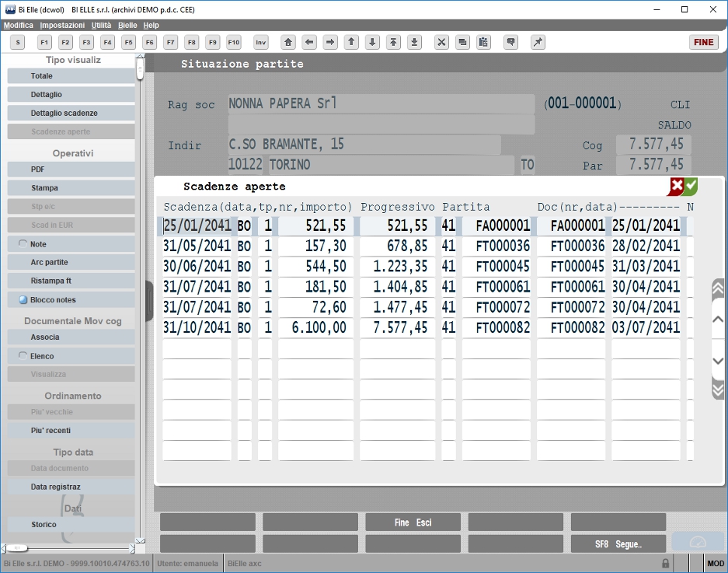The image size is (728, 573).
Task: Click the cut scissors toolbar icon
Action: [441, 42]
